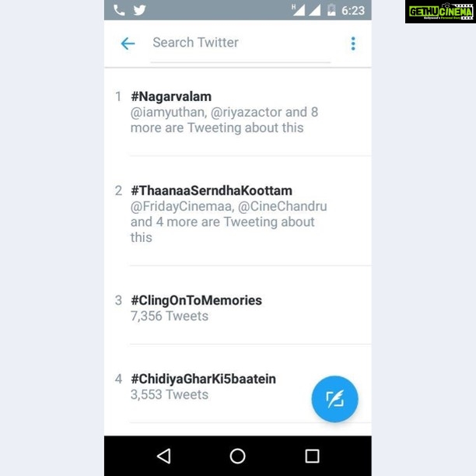Tap the @FridayCinemaa tweeting description
The image size is (476, 476).
tap(229, 222)
